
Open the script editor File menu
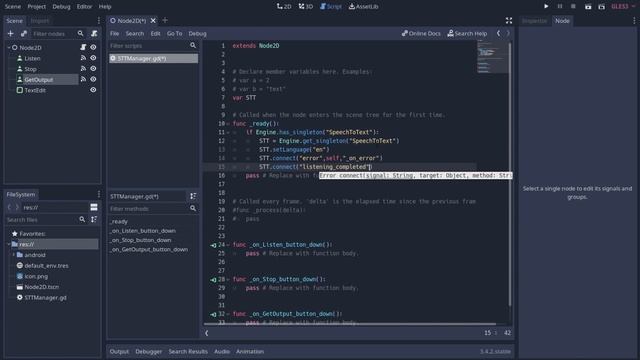tap(115, 33)
